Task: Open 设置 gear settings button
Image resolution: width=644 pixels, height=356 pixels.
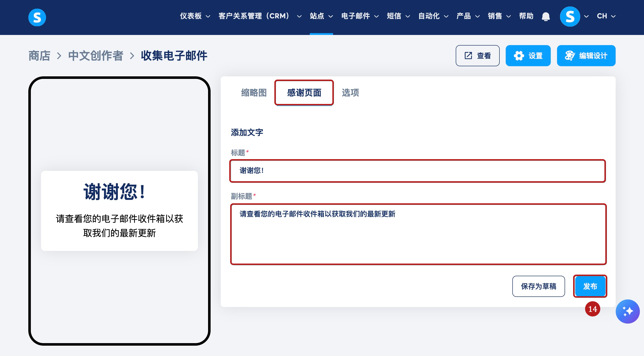Action: point(528,55)
